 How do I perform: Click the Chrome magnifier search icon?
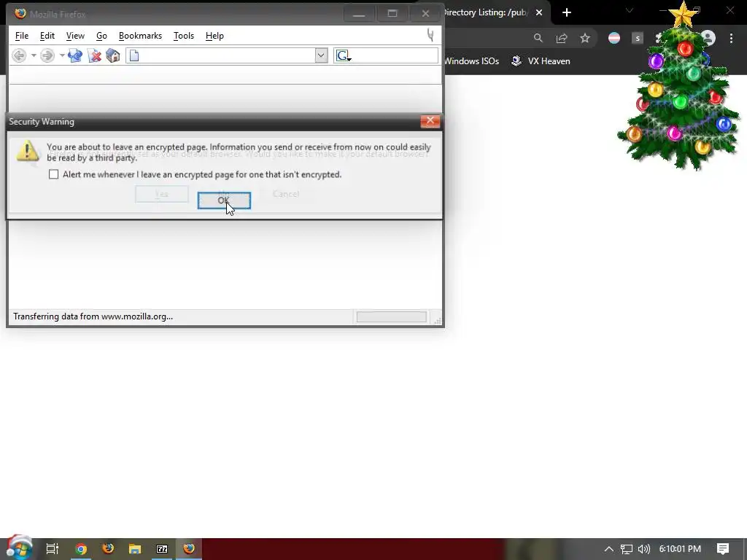pos(538,38)
